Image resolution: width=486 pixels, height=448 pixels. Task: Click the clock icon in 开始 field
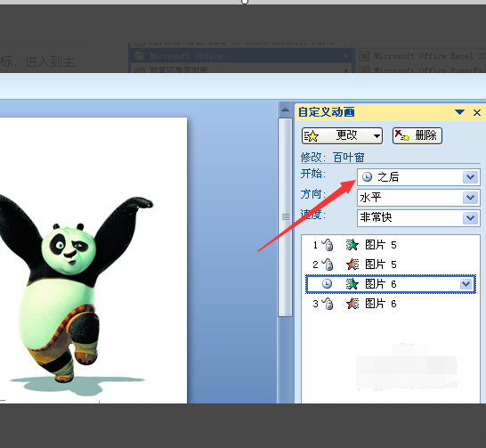click(x=367, y=177)
